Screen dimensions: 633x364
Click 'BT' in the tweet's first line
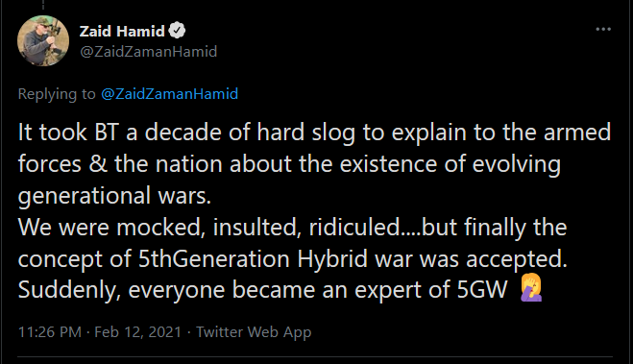click(x=107, y=133)
